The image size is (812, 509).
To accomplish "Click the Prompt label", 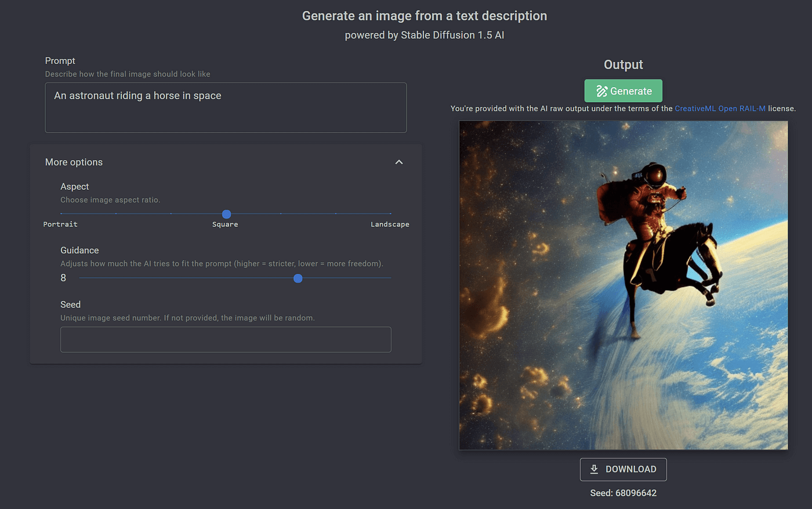I will click(60, 60).
